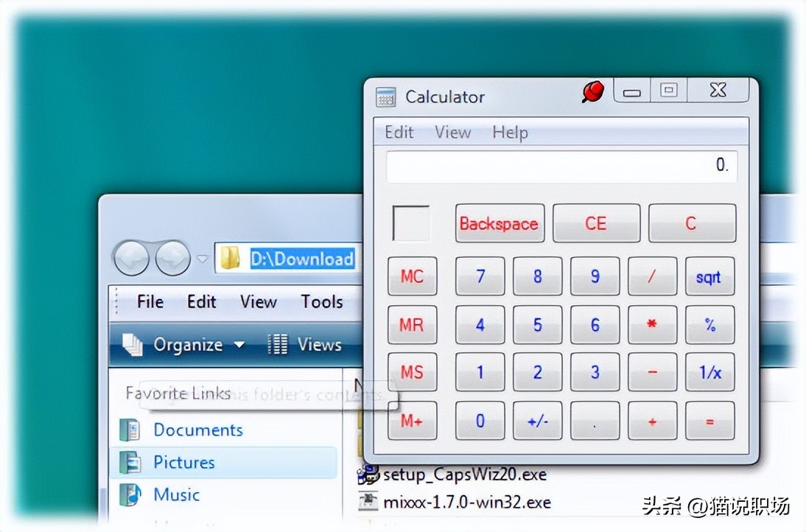Click the Music icon in Favorite Links
This screenshot has width=806, height=532.
coord(130,494)
